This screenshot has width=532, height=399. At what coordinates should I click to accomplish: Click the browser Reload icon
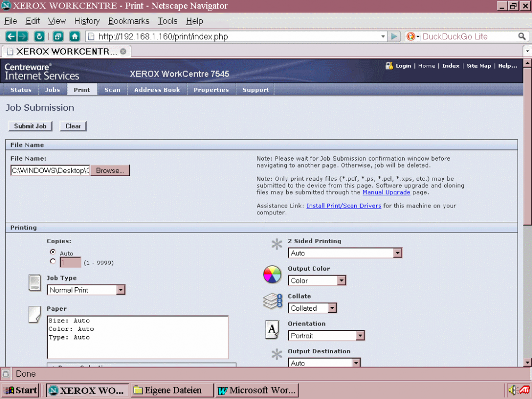click(39, 36)
